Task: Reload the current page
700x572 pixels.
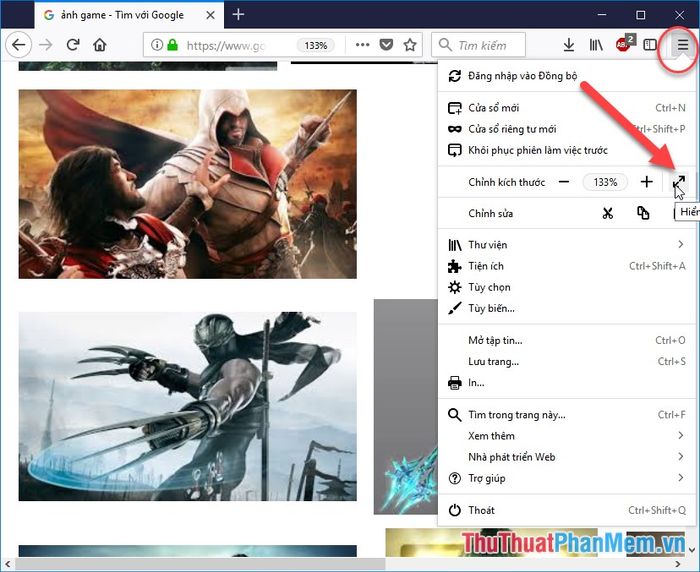Action: tap(73, 45)
